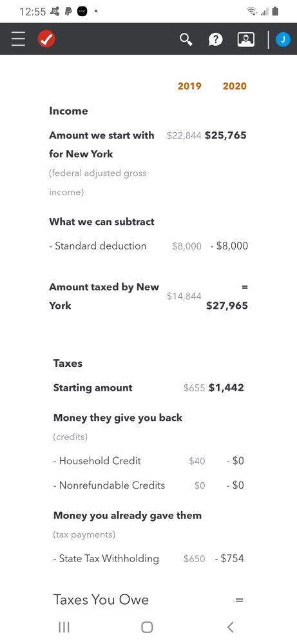Tap the Taxes You Owe heading
Viewport: 297px width, 644px height.
tap(101, 600)
